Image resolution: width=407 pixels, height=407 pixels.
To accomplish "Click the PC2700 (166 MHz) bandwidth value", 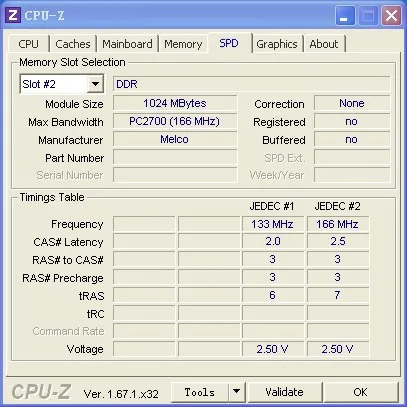I will pos(175,121).
